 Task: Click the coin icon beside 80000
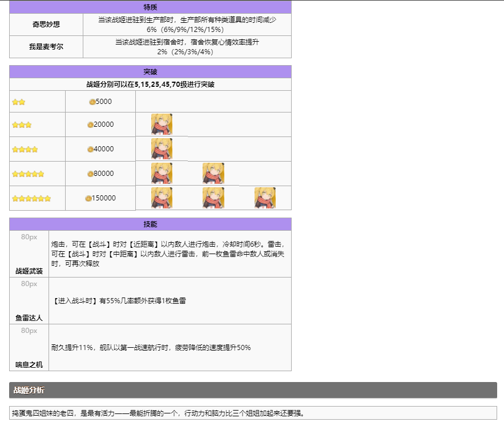click(x=90, y=174)
